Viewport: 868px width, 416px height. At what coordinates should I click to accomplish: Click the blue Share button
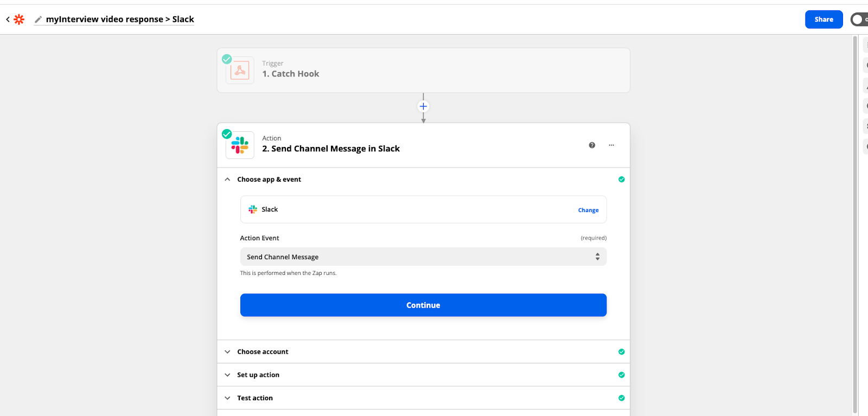[824, 20]
